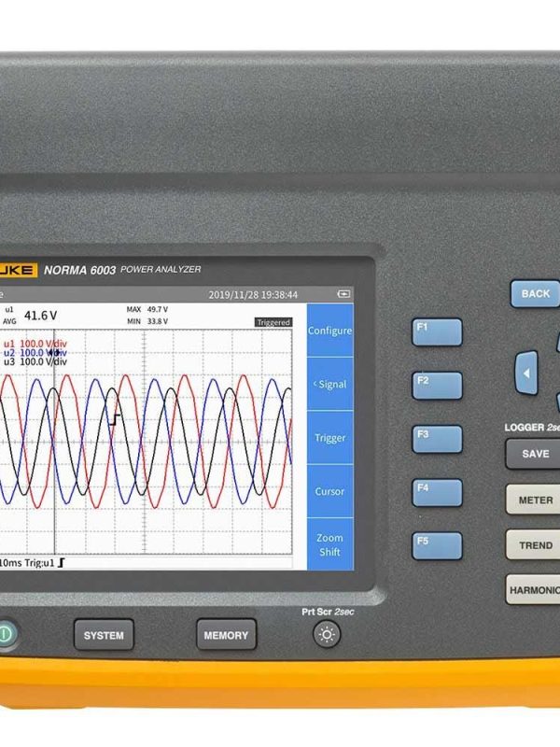Choose the Cursor menu option
This screenshot has height=747, width=560.
[x=330, y=491]
